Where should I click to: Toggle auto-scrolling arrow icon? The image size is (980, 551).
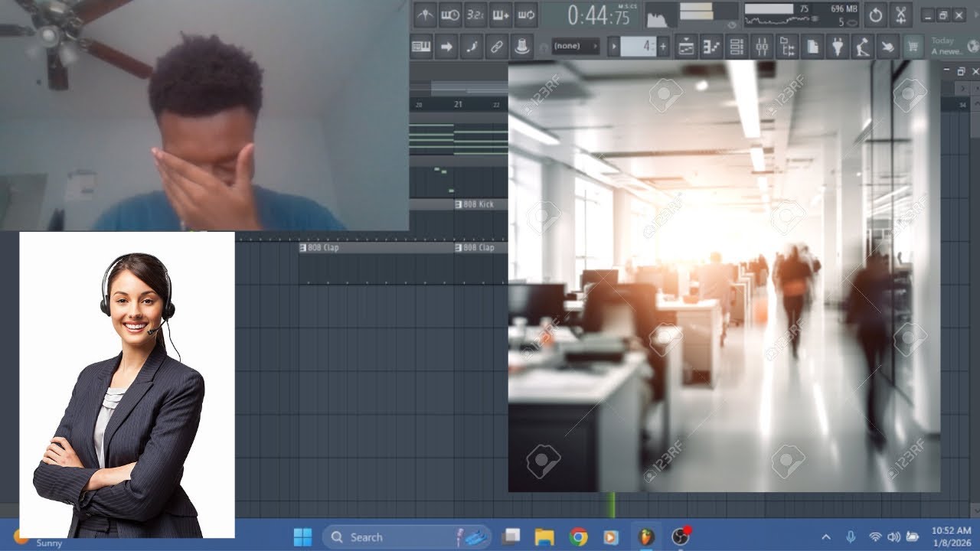(446, 47)
